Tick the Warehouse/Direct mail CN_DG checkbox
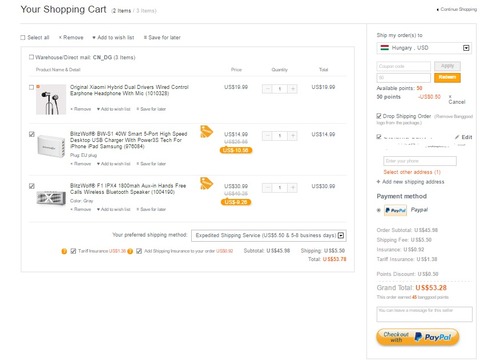Viewport: 480px width, 362px height. [x=31, y=57]
